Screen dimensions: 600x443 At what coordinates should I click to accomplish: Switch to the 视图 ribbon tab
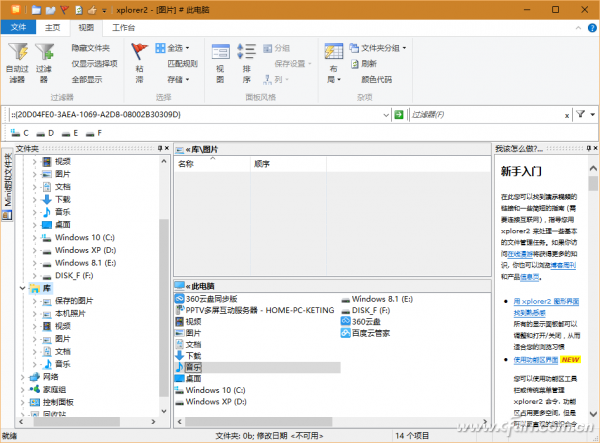(86, 27)
